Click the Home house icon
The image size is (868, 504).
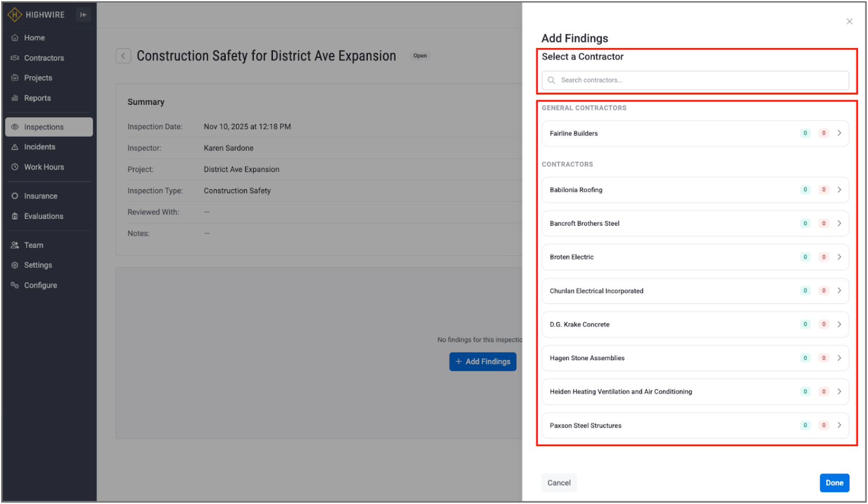(x=15, y=38)
